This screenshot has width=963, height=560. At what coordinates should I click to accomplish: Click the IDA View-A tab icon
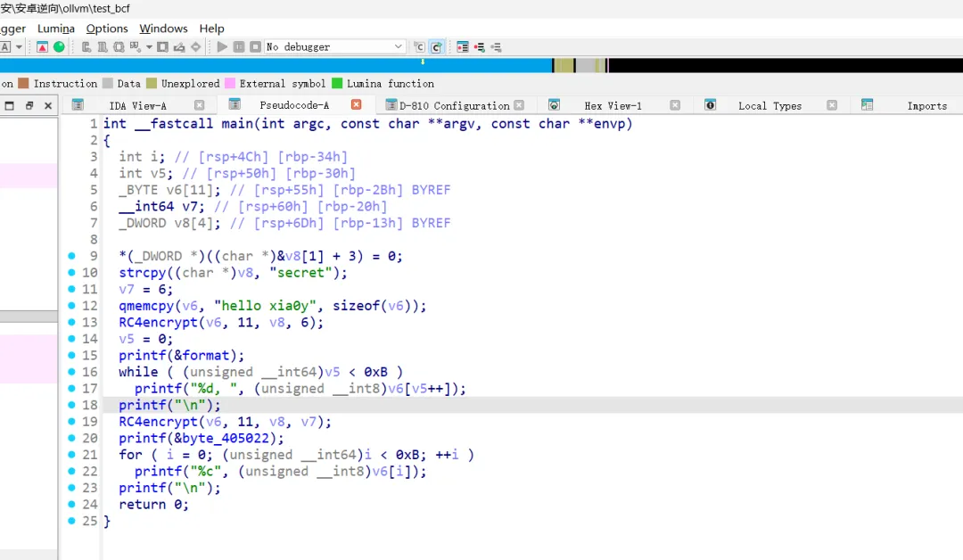point(78,105)
